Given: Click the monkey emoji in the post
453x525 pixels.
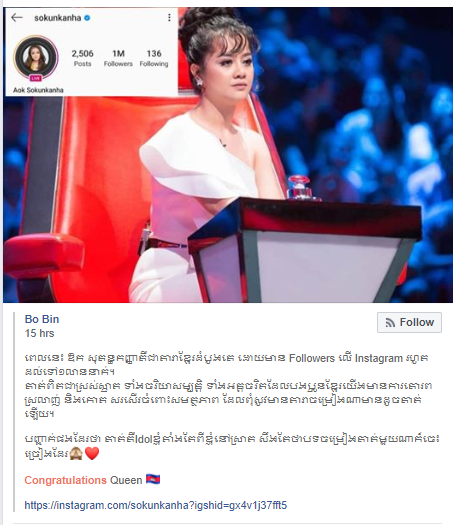Looking at the screenshot, I should pos(76,454).
